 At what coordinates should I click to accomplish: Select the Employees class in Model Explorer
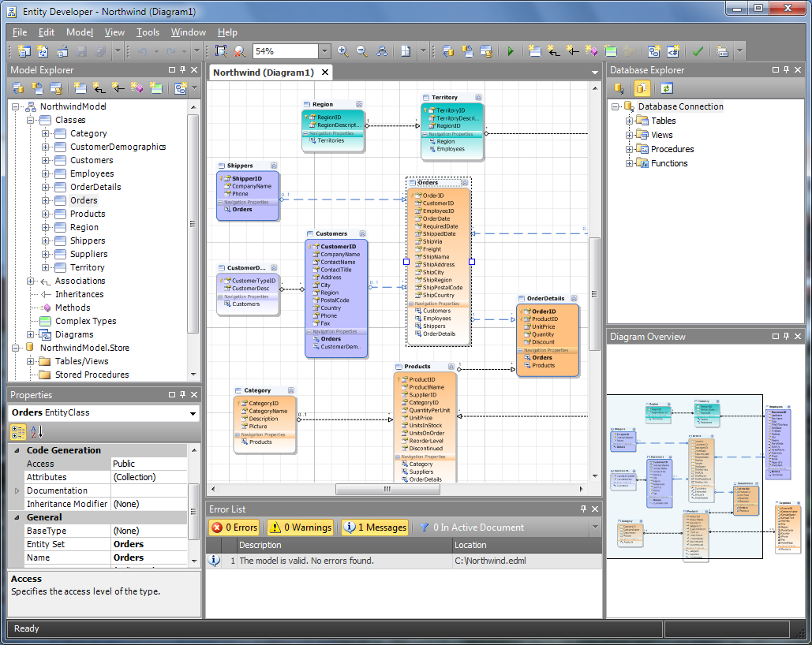[92, 174]
